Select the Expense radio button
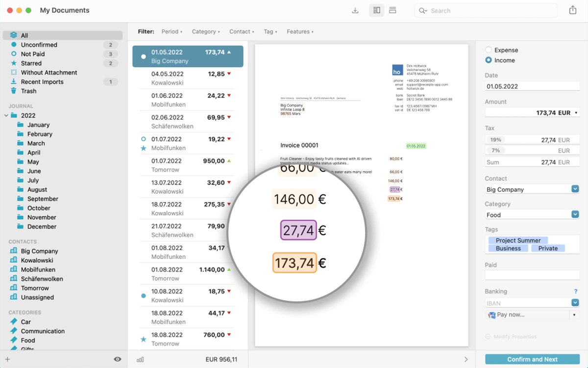 (489, 50)
